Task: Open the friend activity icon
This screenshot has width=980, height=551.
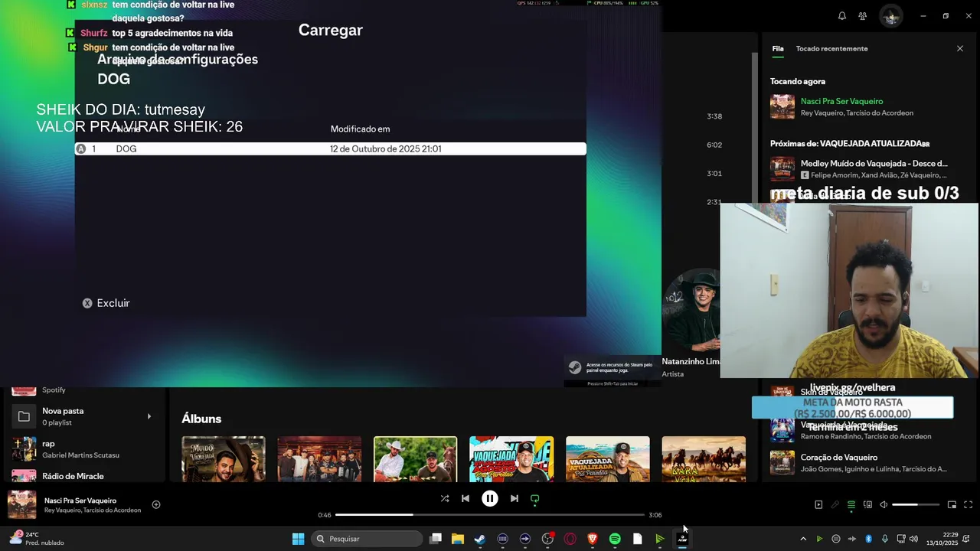Action: [x=863, y=16]
